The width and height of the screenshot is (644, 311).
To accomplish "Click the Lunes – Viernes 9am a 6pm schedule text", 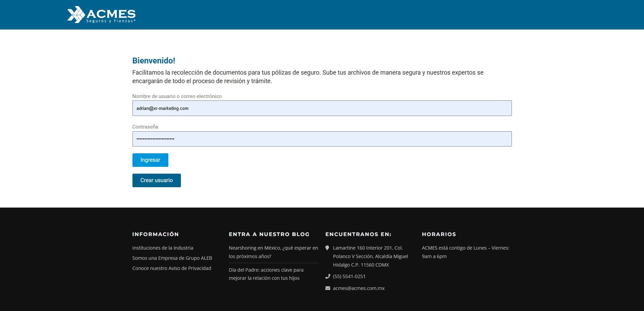I will 465,252.
